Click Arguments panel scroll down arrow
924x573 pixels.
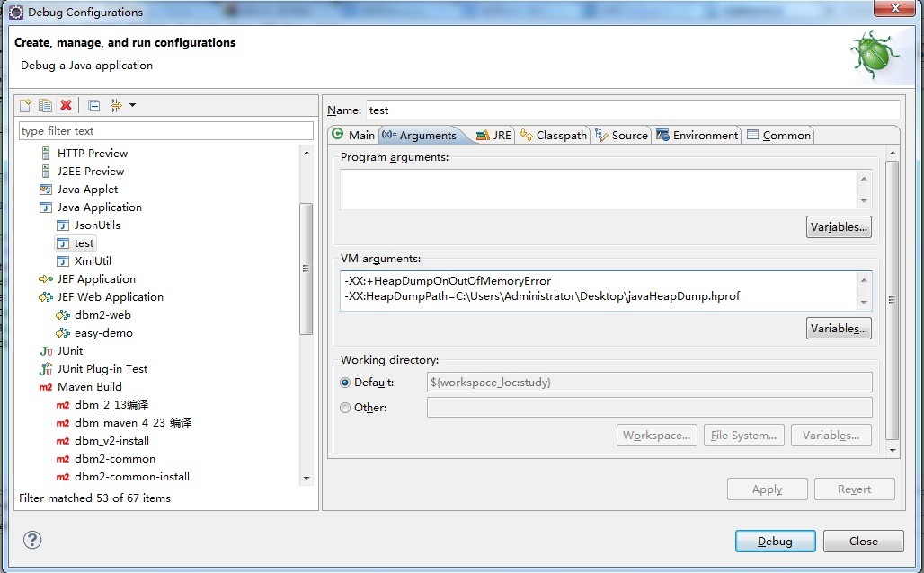tap(893, 451)
